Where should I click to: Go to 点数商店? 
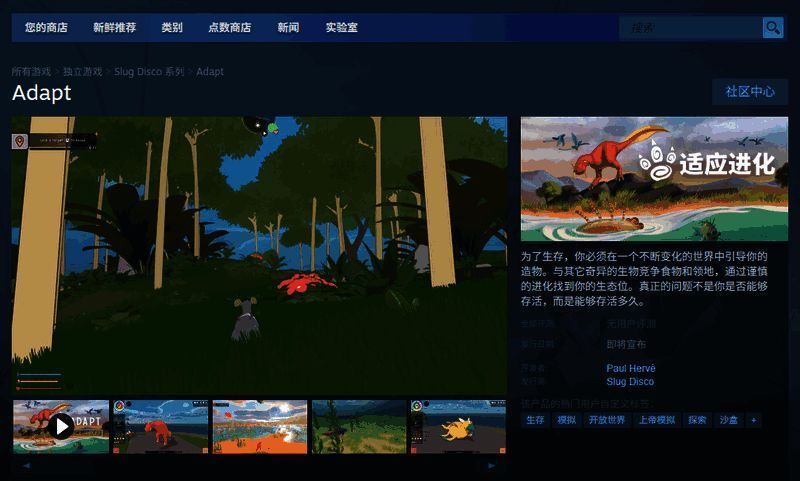(230, 28)
